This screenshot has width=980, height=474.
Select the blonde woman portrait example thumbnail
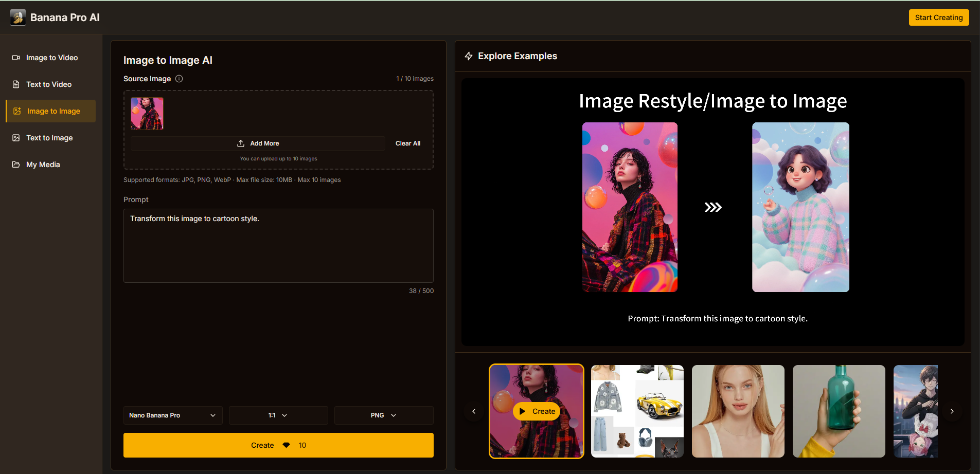(738, 411)
